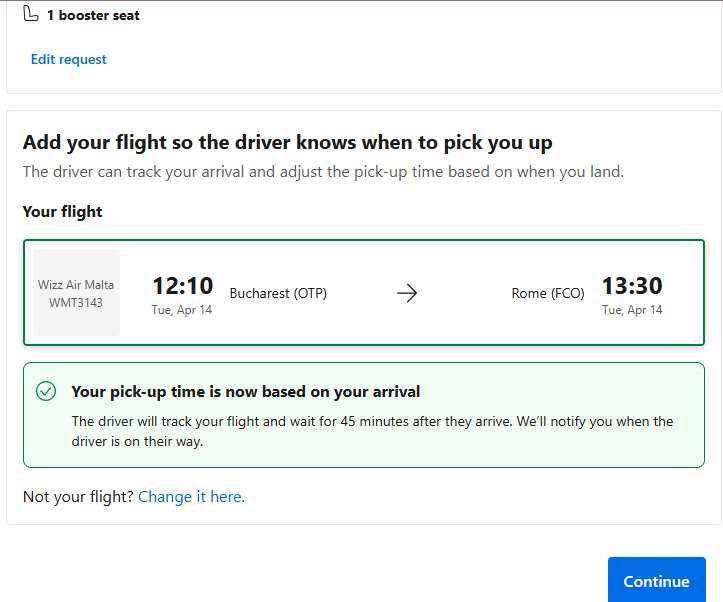Click the Bucharest (OTP) departure airport label
The height and width of the screenshot is (602, 723).
pos(278,293)
